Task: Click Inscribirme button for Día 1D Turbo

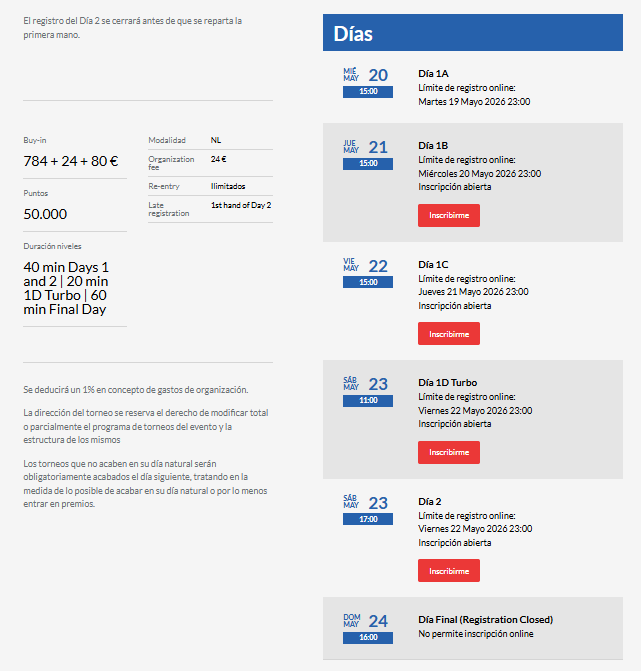Action: click(x=448, y=452)
